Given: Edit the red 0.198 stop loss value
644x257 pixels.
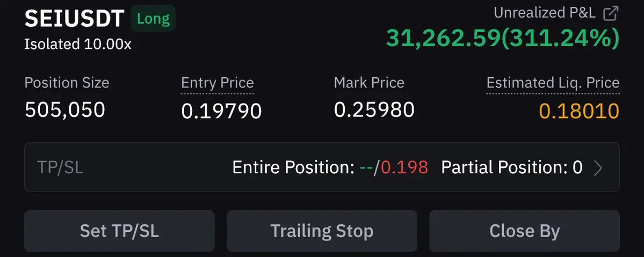Looking at the screenshot, I should point(404,167).
